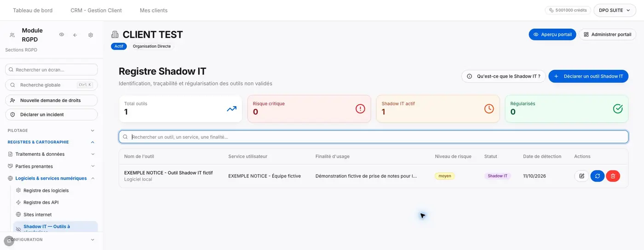
Task: Click the alert icon in Risque critique card
Action: pyautogui.click(x=360, y=109)
